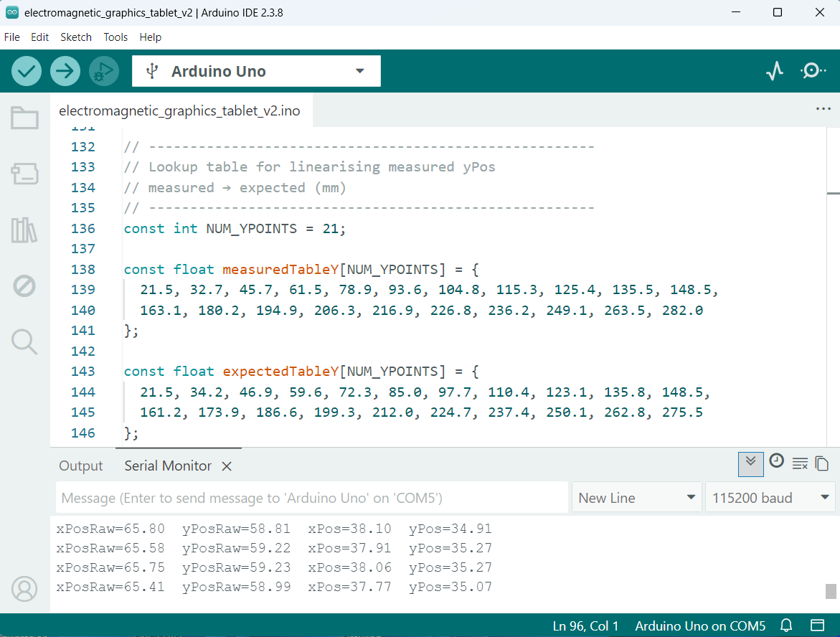Open the New Line ending dropdown
The image size is (840, 637).
point(636,498)
